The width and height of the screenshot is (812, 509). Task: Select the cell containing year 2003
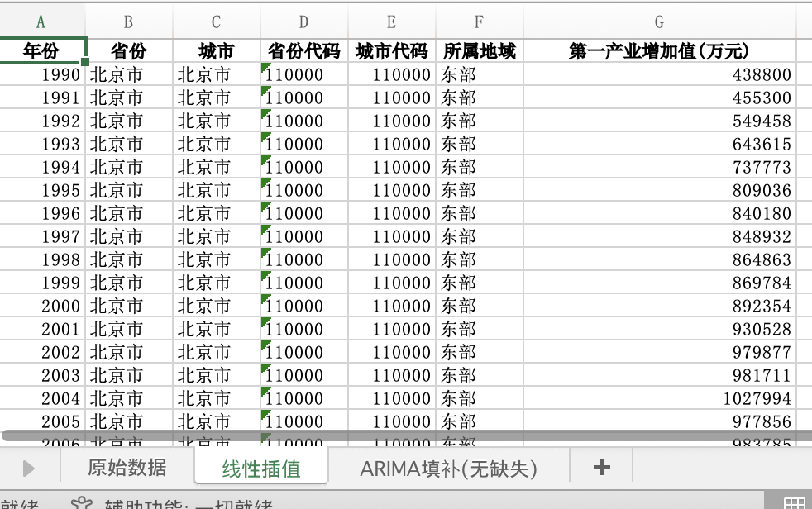(x=42, y=375)
